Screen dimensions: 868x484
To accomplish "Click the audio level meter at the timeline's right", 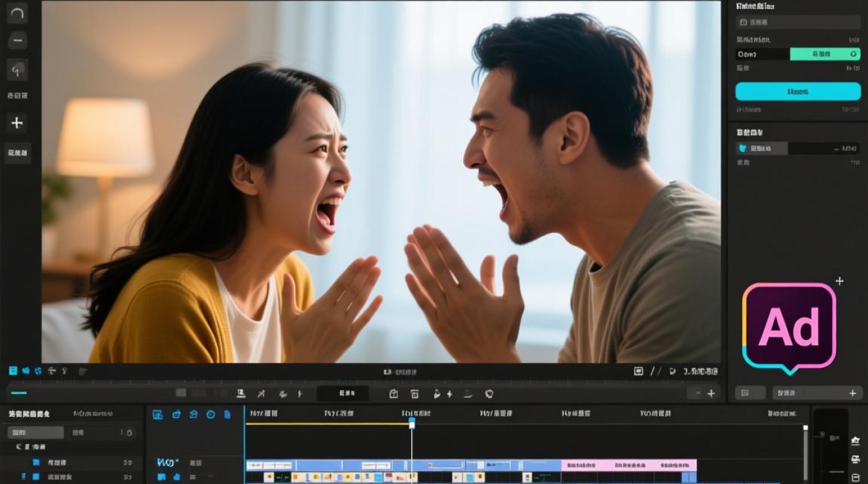I will click(x=831, y=445).
